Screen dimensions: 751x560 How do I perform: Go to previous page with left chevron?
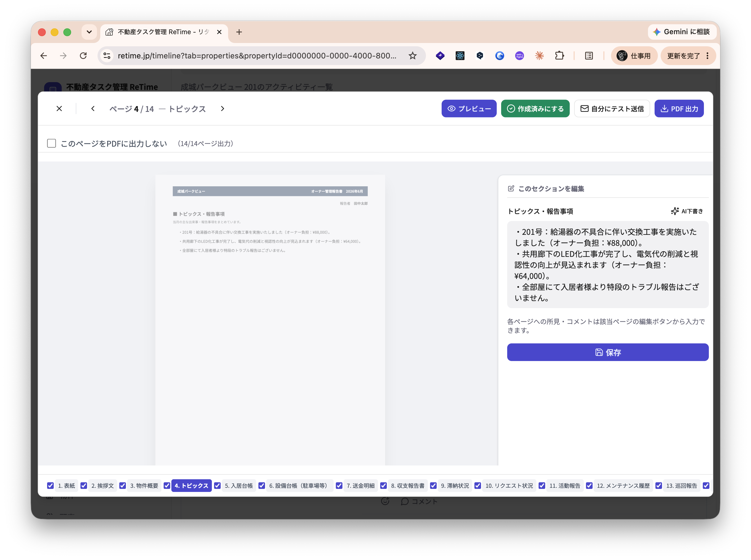tap(93, 109)
